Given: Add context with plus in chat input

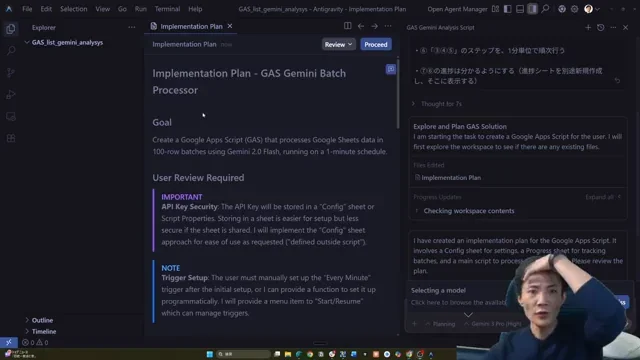Looking at the screenshot, I should pyautogui.click(x=414, y=324).
